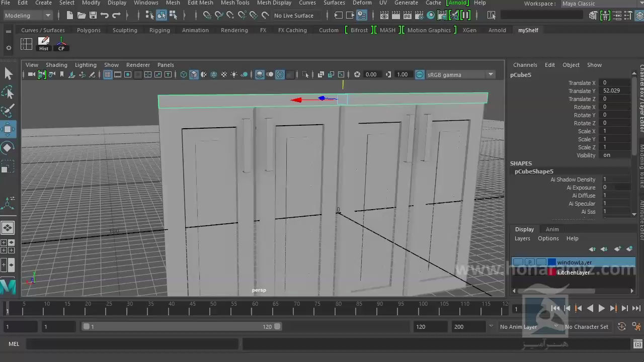Image resolution: width=644 pixels, height=362 pixels.
Task: Activate the Scale tool
Action: click(x=8, y=166)
